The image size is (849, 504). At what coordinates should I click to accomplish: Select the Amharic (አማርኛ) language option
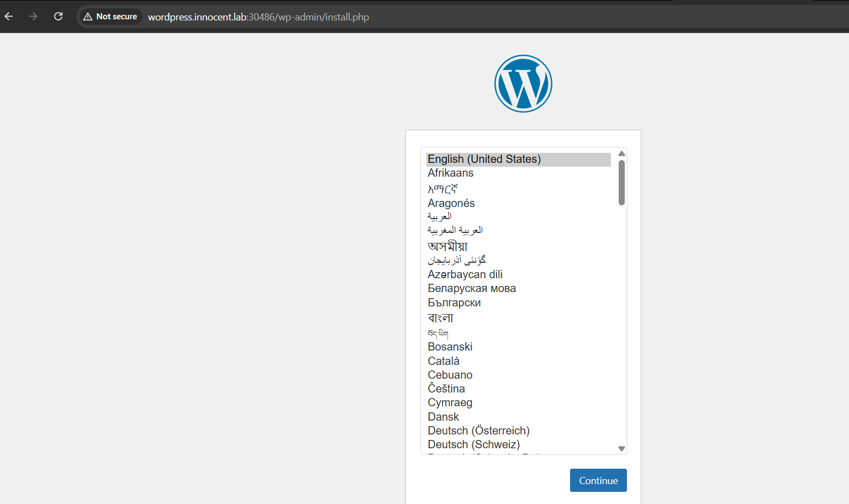[519, 188]
